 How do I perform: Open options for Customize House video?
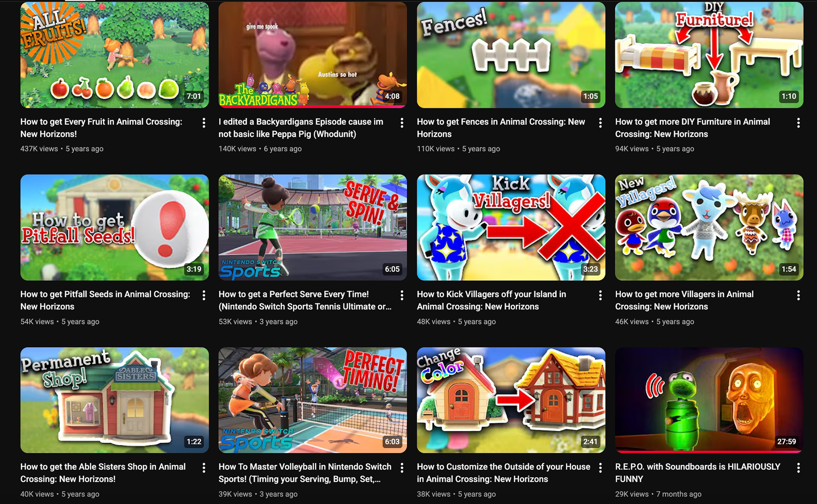[x=600, y=468]
